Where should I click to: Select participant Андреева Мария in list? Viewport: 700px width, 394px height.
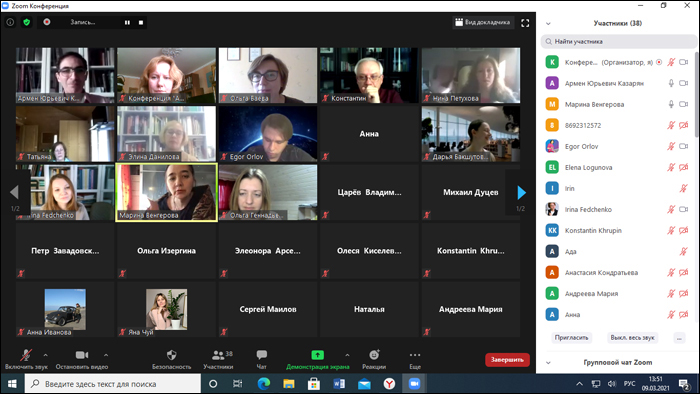point(619,294)
